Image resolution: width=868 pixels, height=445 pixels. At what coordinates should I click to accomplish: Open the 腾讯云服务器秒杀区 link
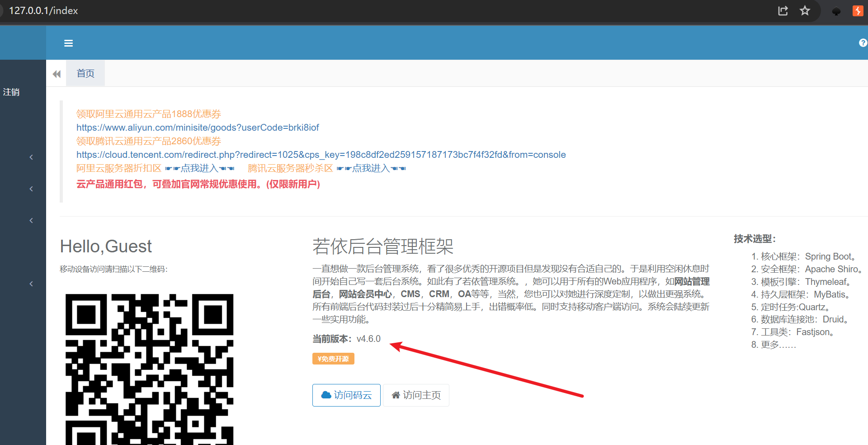coord(290,168)
